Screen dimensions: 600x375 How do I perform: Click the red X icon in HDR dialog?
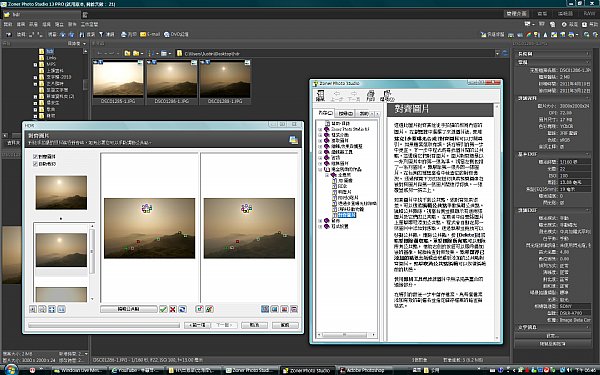tap(173, 309)
